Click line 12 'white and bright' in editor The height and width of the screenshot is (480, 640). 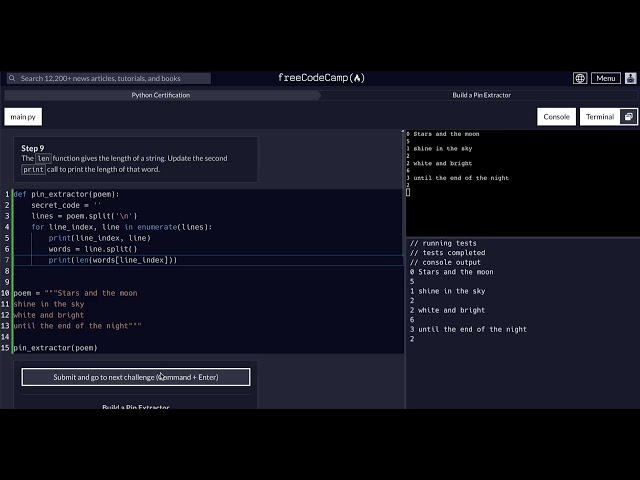coord(49,315)
